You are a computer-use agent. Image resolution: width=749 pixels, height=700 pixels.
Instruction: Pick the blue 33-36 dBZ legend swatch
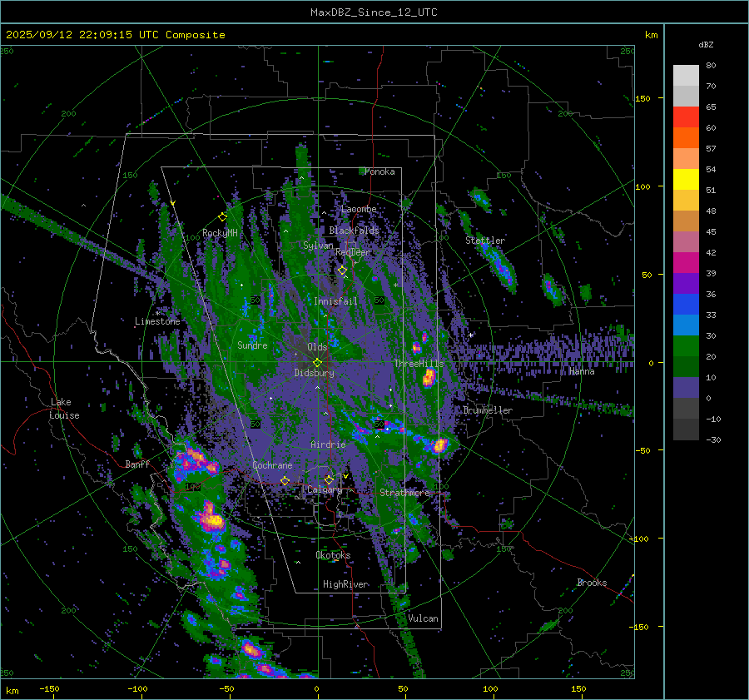(686, 305)
